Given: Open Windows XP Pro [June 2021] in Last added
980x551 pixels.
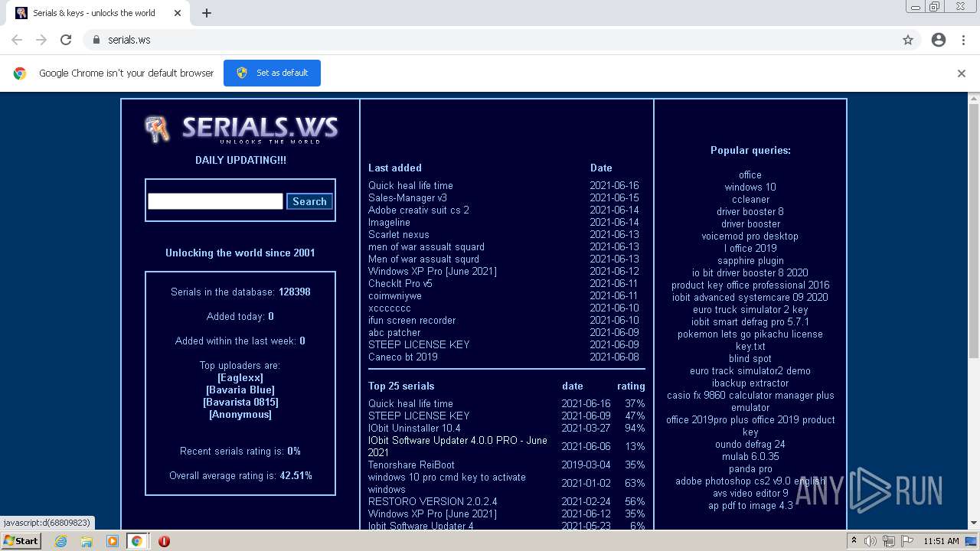Looking at the screenshot, I should 433,271.
